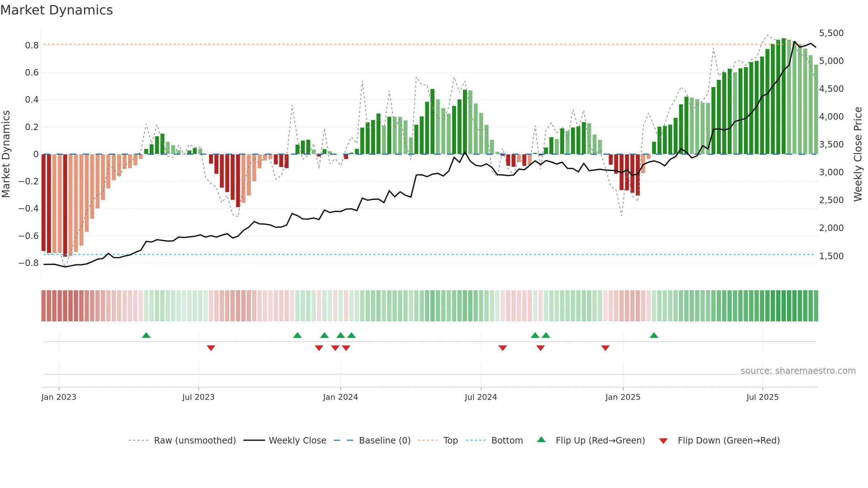The height and width of the screenshot is (488, 868).
Task: Click the blue dashed sample for Baseline
Action: coord(344,440)
